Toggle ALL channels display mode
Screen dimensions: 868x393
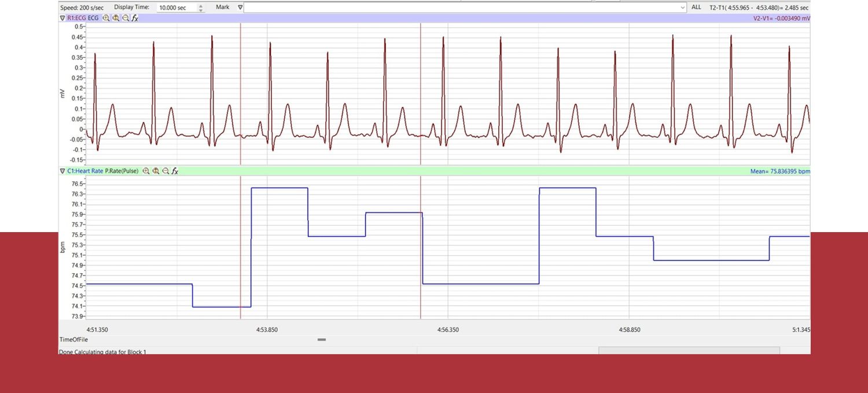coord(696,7)
